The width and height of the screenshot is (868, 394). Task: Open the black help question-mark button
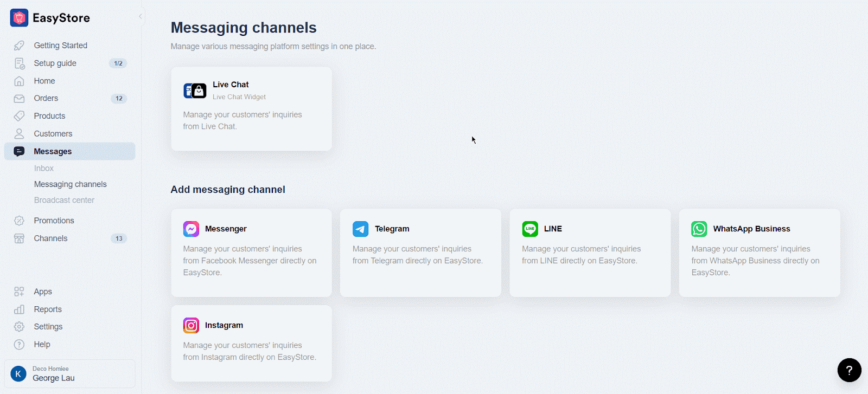849,370
